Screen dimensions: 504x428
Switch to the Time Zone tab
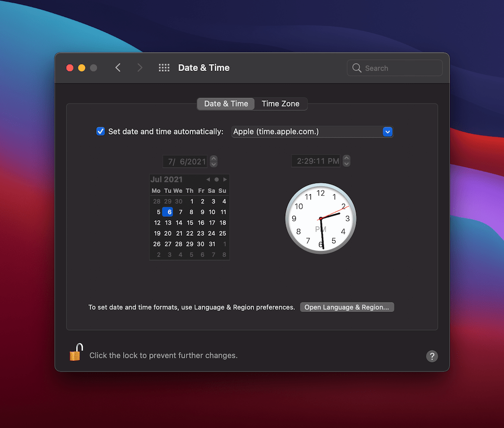tap(280, 103)
